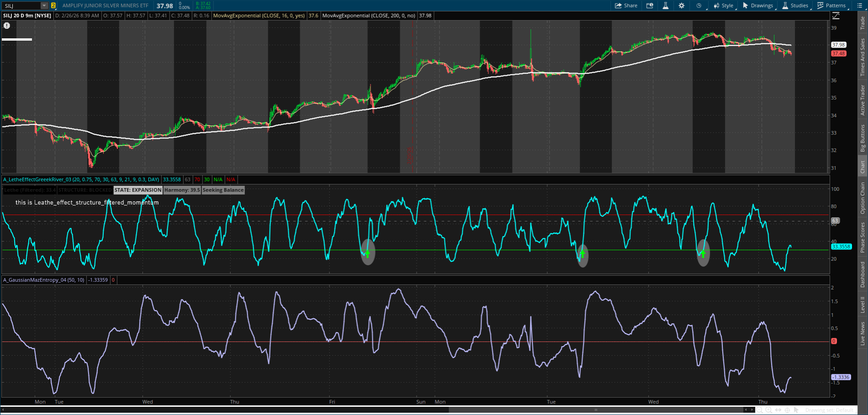Click the price alert calendar icon
This screenshot has width=868, height=415.
tap(650, 5)
